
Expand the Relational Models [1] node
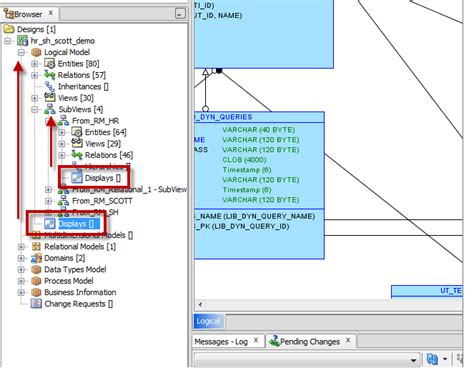(x=21, y=247)
